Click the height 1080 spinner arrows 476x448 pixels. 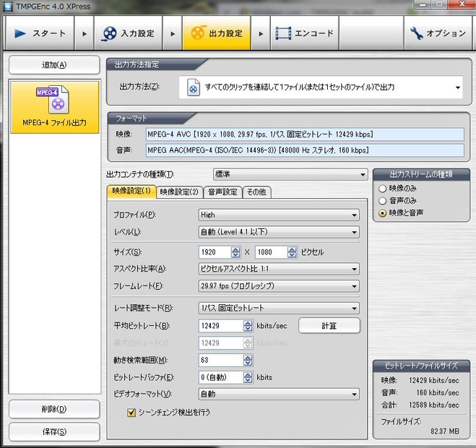coord(292,252)
